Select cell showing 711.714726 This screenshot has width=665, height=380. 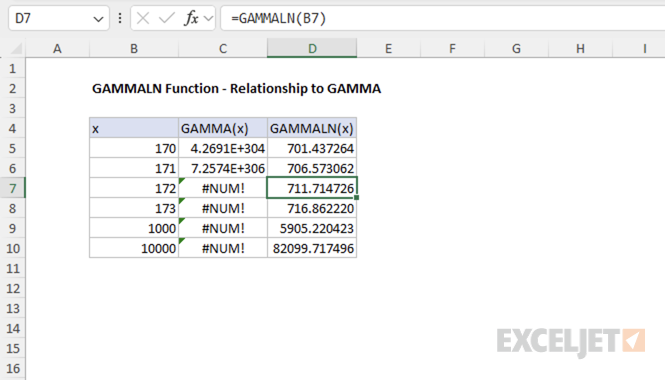[312, 188]
